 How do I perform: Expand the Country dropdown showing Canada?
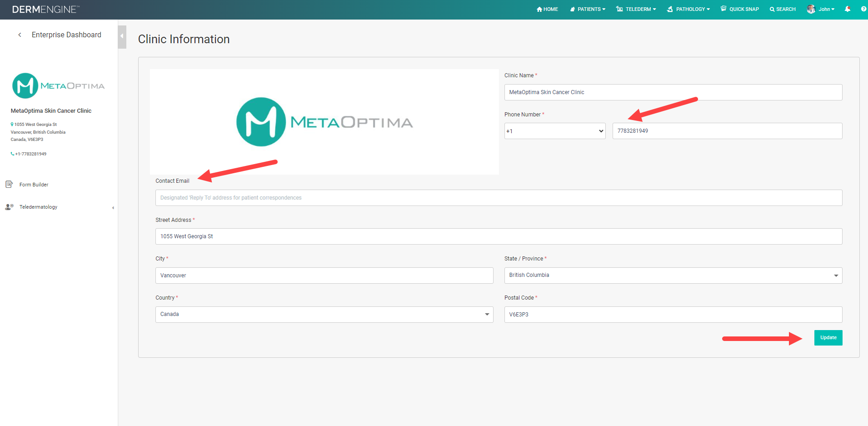tap(324, 315)
